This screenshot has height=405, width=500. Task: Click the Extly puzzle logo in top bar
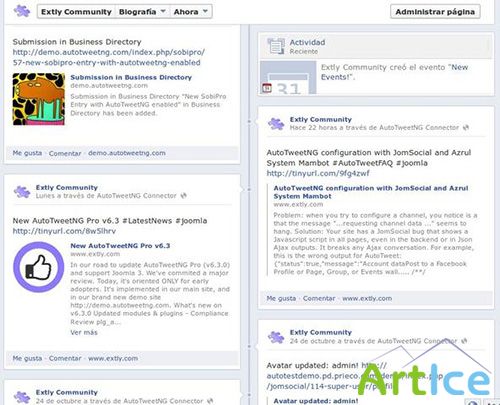click(22, 11)
